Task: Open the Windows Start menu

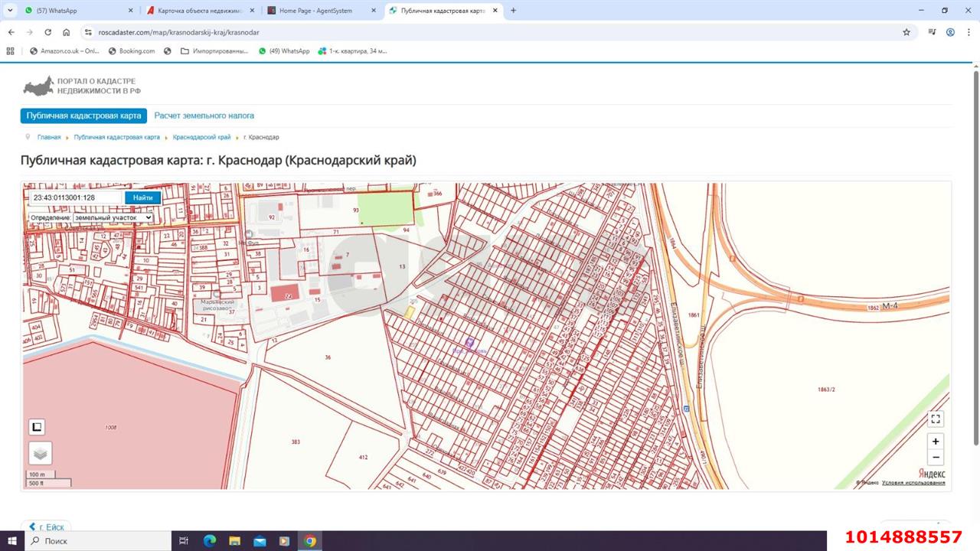Action: pos(12,541)
